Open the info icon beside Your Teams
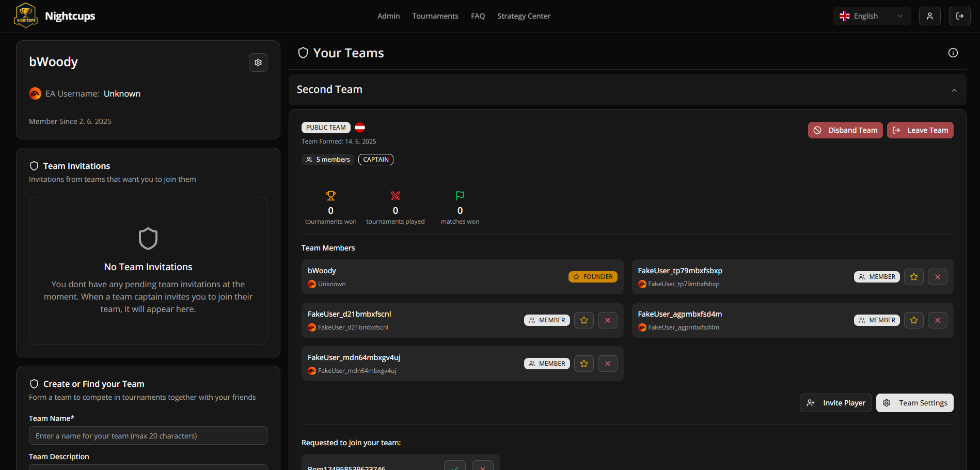Image resolution: width=980 pixels, height=470 pixels. [x=953, y=53]
